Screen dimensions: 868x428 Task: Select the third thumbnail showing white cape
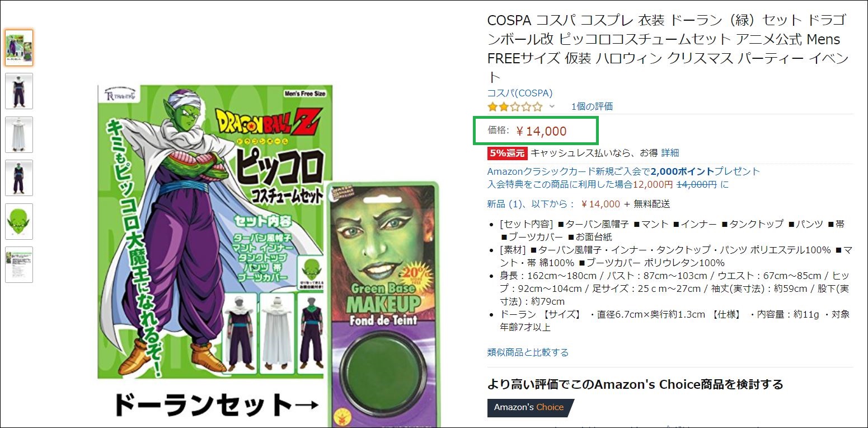19,134
